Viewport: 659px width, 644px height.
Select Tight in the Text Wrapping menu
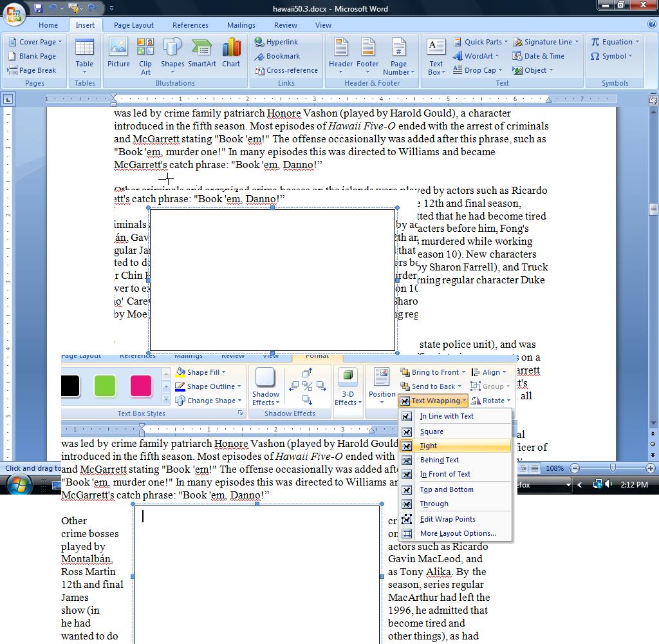(455, 446)
